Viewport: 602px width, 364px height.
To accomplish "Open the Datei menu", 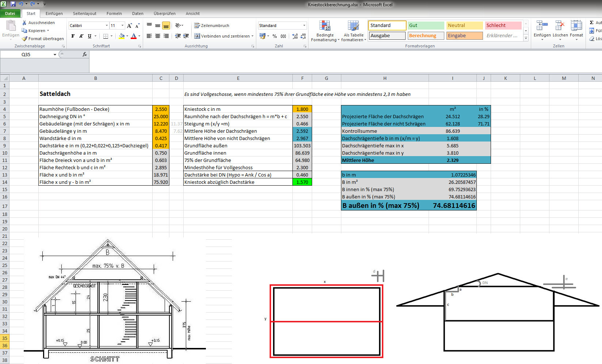I will [x=10, y=13].
